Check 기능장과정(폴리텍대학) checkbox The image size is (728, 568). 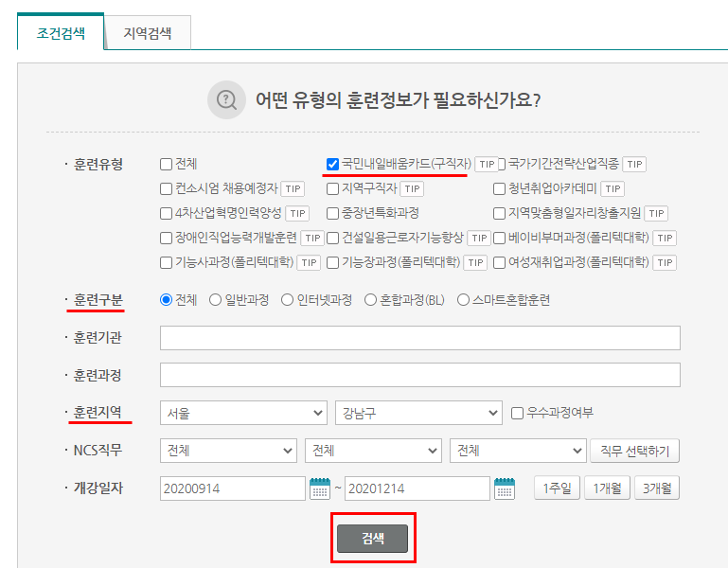[332, 262]
